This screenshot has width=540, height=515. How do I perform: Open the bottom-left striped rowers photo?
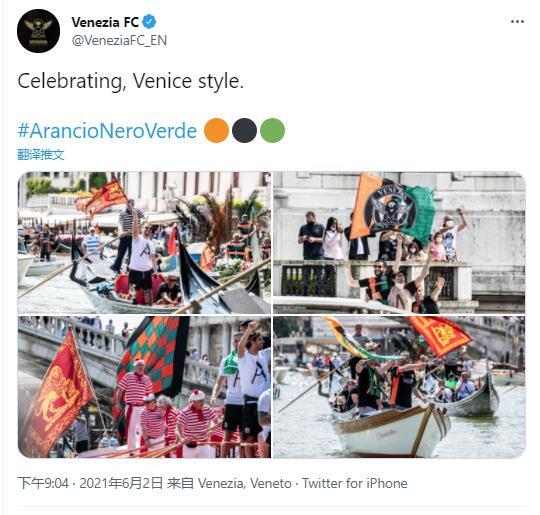pyautogui.click(x=144, y=387)
